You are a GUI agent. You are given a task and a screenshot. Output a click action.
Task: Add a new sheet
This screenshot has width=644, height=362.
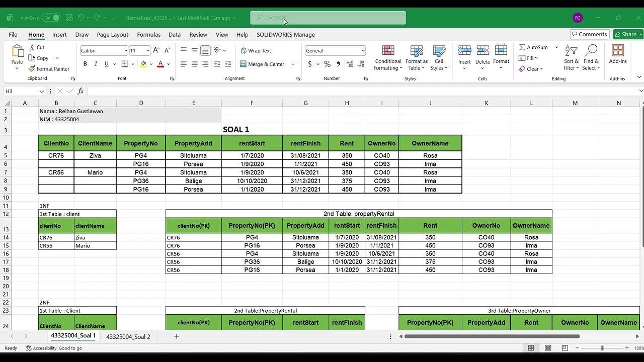176,336
